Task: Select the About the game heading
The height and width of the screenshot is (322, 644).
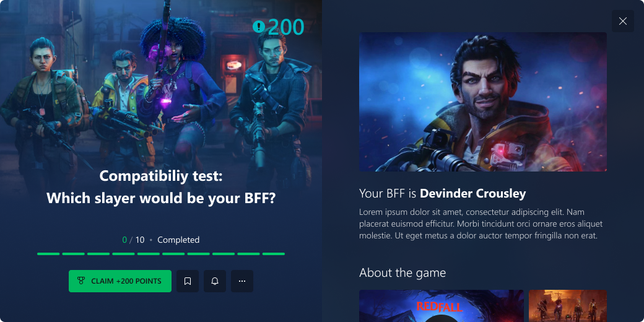Action: click(x=402, y=272)
